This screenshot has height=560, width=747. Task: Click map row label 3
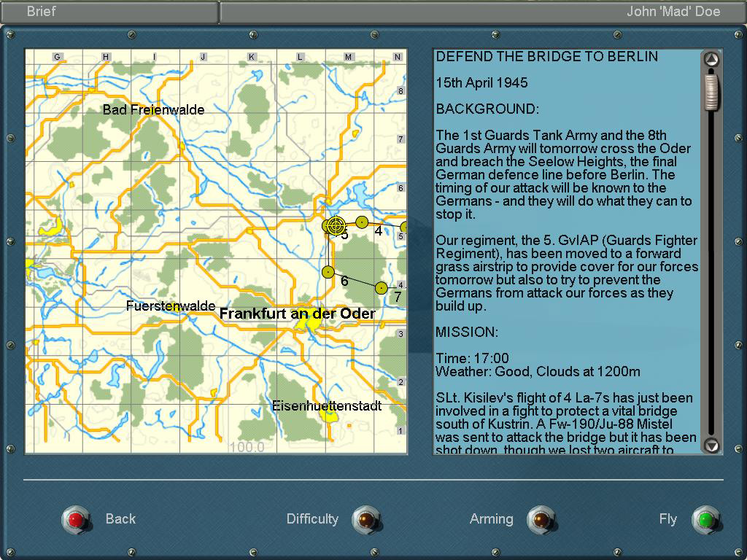click(x=400, y=334)
